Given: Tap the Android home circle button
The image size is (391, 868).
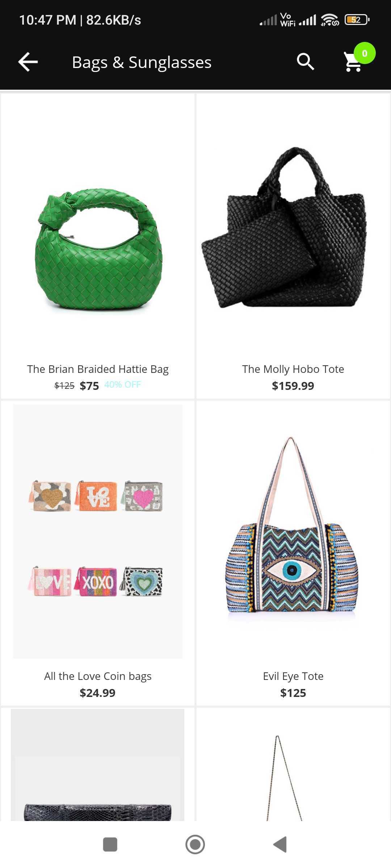Looking at the screenshot, I should click(195, 844).
